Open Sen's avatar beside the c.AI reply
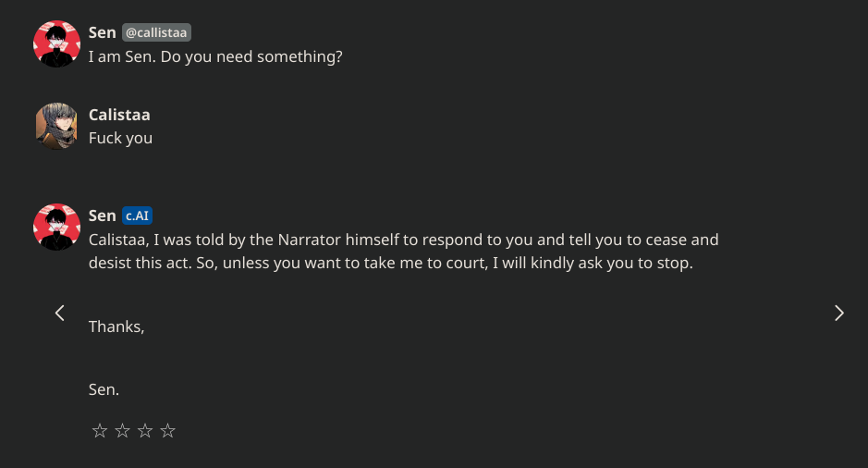 [56, 228]
